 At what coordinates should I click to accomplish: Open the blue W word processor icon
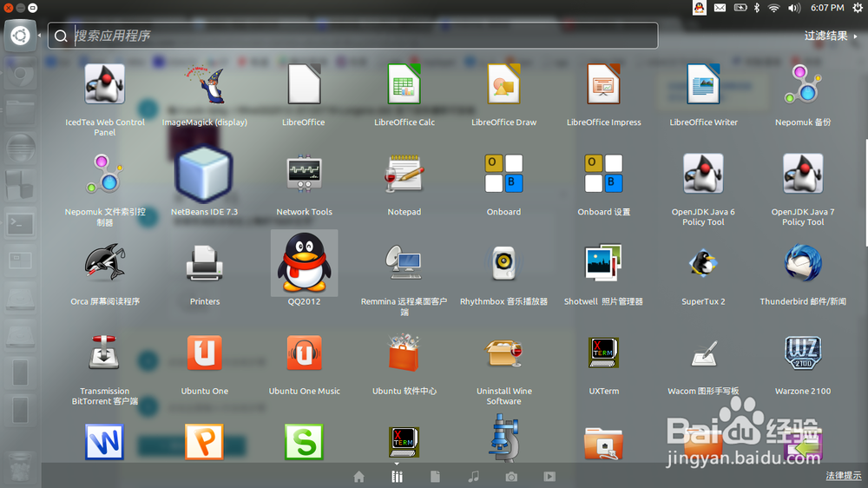(x=105, y=442)
